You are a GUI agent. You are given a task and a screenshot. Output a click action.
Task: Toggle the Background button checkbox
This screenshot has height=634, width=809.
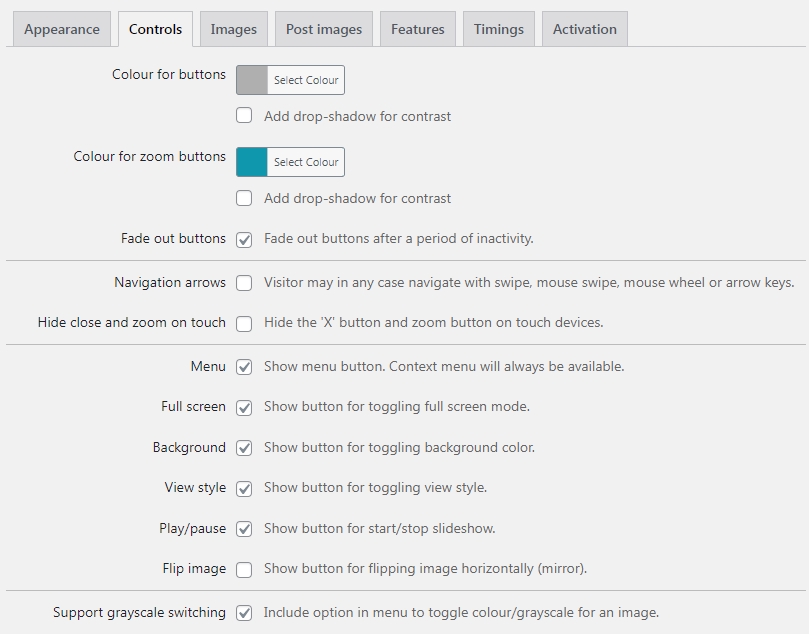[244, 448]
